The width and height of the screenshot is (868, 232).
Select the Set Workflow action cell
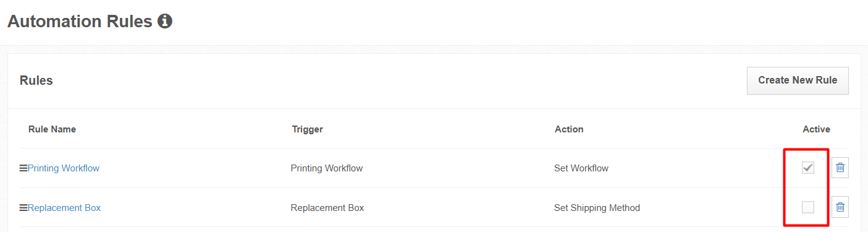tap(581, 168)
